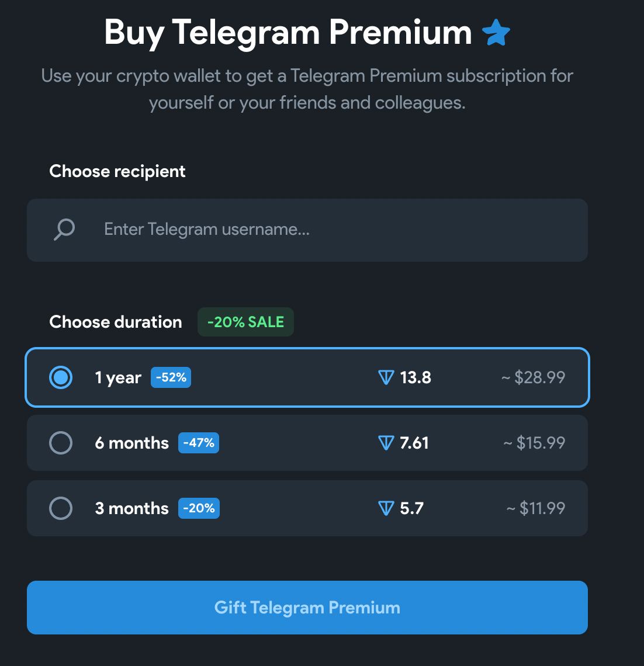Image resolution: width=644 pixels, height=666 pixels.
Task: Click the TON icon beside 13.8
Action: coord(386,377)
